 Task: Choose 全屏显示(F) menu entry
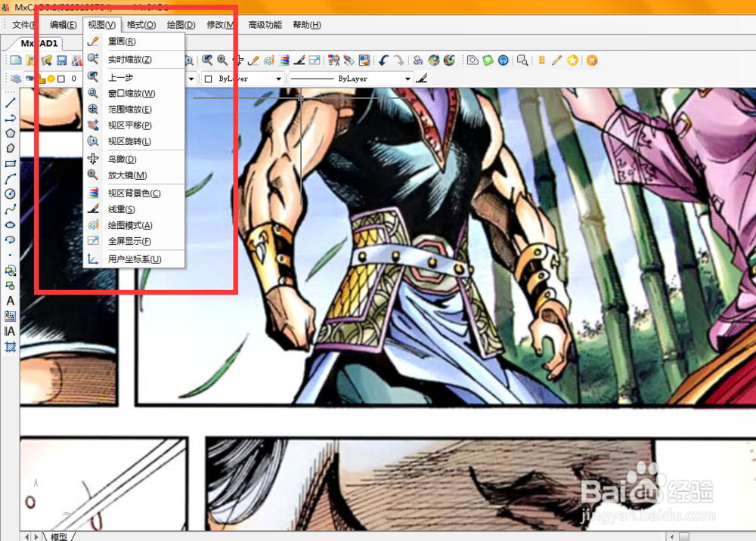(x=134, y=241)
